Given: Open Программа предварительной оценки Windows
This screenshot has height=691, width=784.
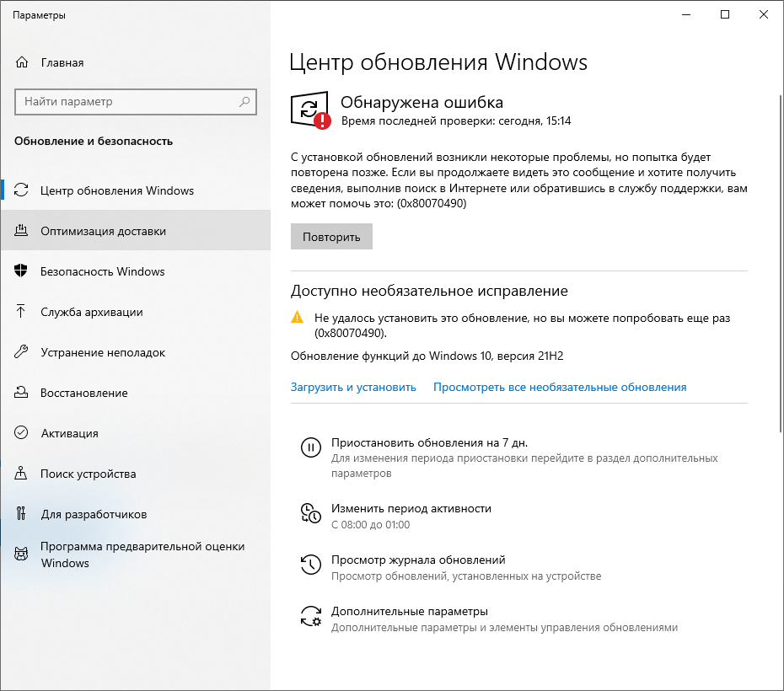Looking at the screenshot, I should pyautogui.click(x=135, y=554).
